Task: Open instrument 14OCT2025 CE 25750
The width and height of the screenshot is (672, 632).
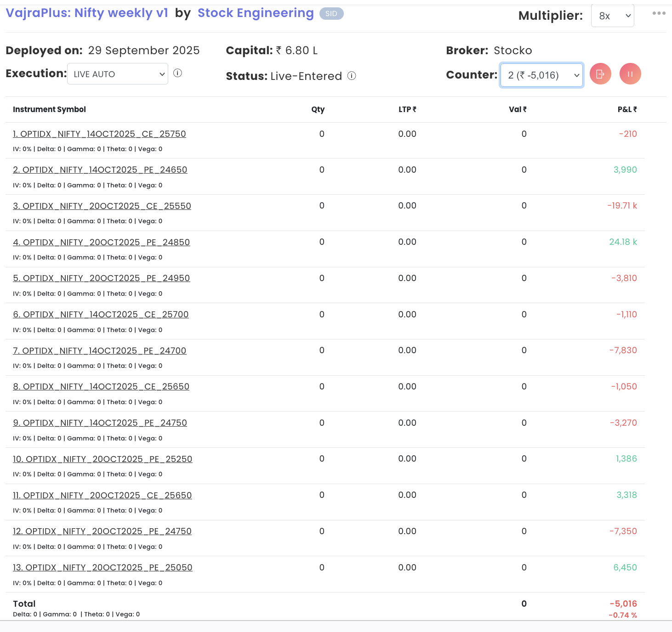Action: [99, 134]
